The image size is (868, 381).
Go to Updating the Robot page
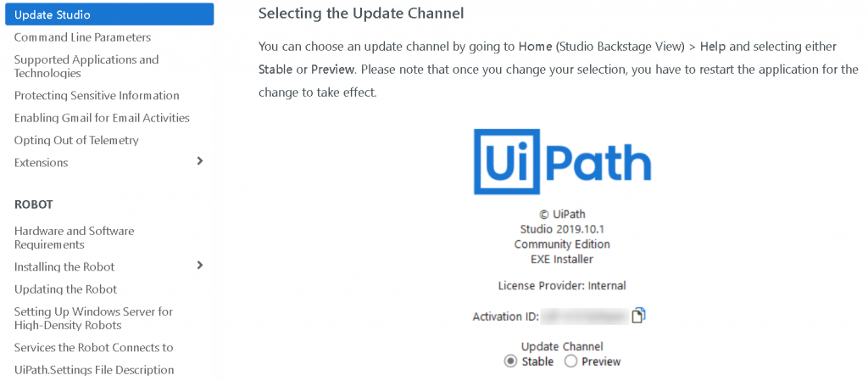click(65, 289)
